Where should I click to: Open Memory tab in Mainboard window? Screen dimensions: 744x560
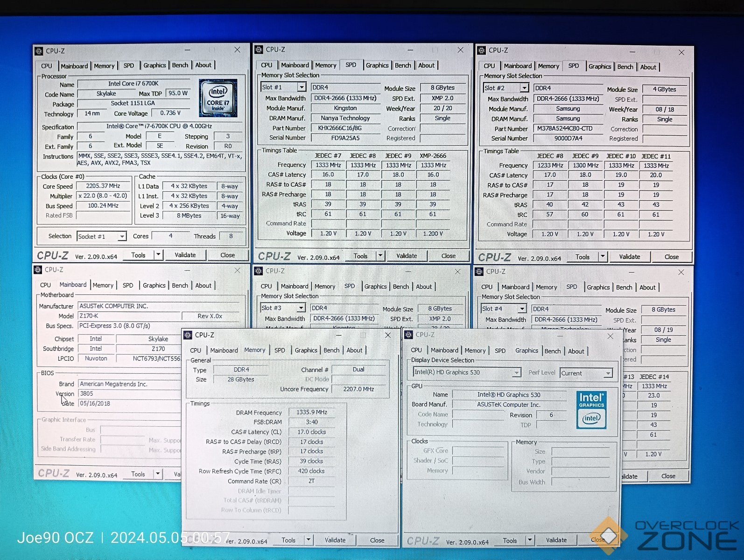[x=103, y=285]
